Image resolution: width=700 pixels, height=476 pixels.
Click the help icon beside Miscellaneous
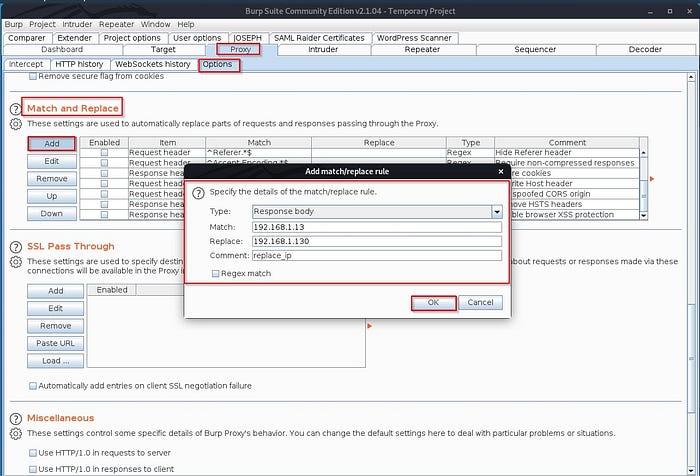click(x=15, y=418)
